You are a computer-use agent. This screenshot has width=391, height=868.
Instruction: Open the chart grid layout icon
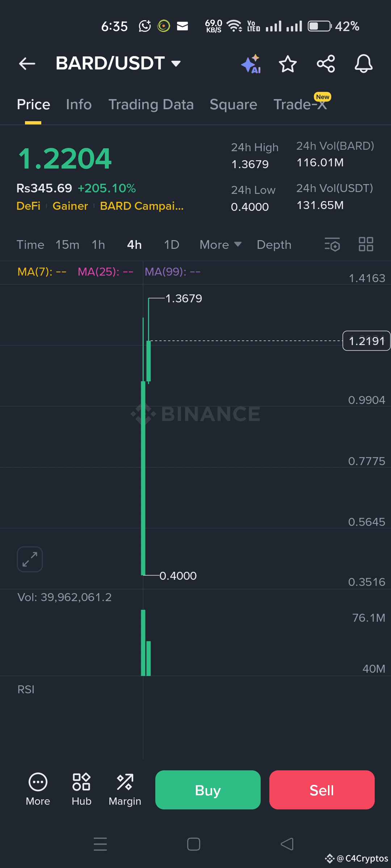pyautogui.click(x=366, y=244)
